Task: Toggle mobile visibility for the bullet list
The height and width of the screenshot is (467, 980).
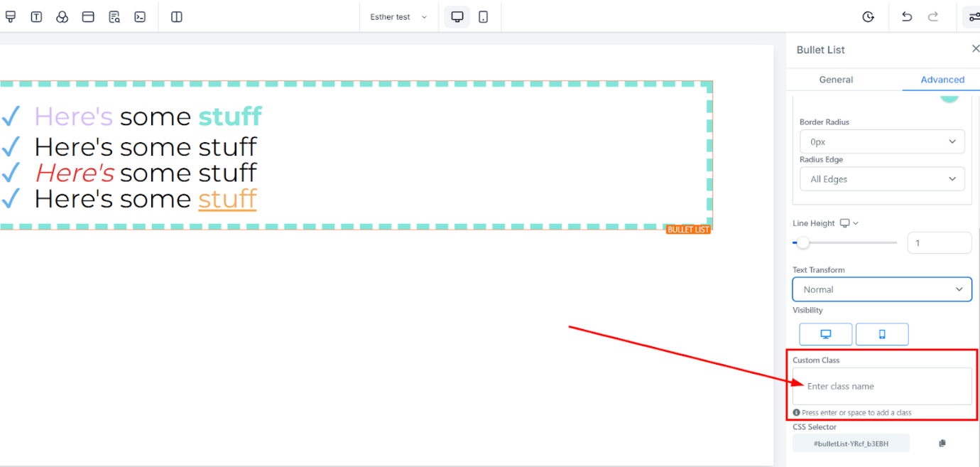Action: [x=882, y=334]
